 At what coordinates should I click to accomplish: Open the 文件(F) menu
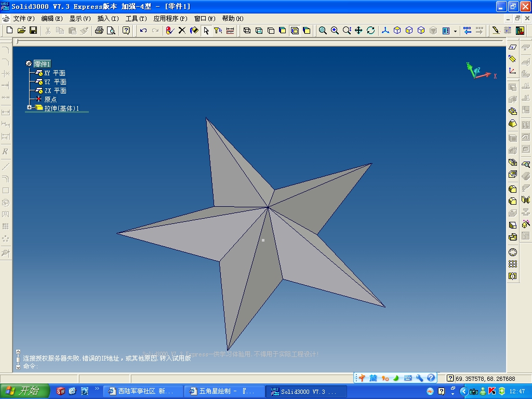(24, 19)
